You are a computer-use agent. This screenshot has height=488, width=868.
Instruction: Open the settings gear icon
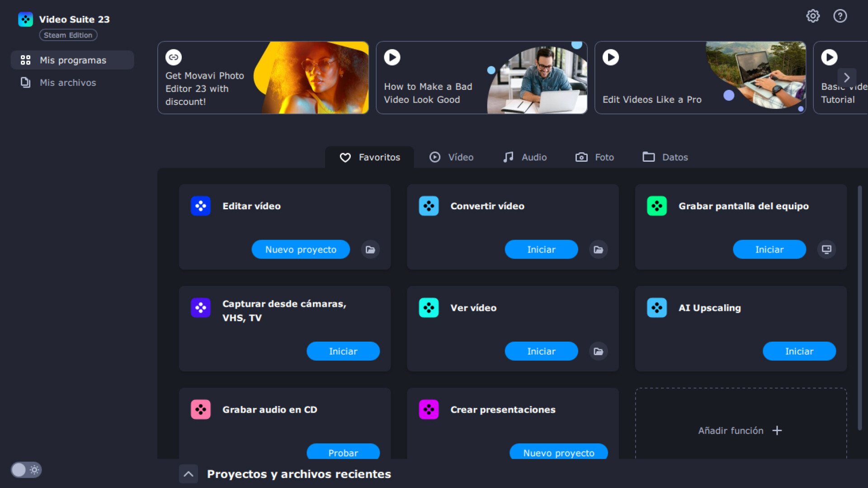(813, 16)
